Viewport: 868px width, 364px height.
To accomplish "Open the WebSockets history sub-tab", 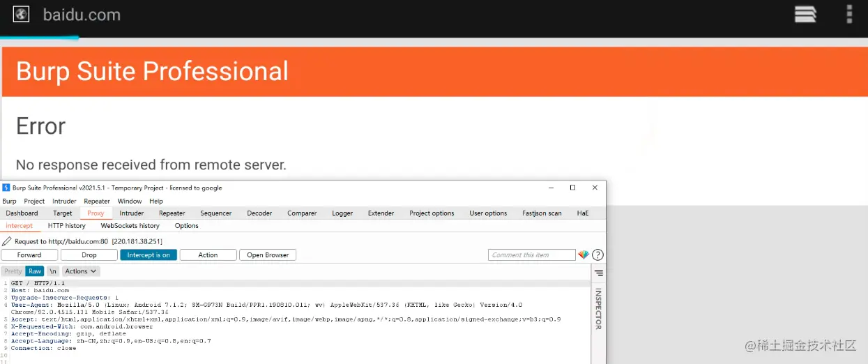I will (x=130, y=226).
